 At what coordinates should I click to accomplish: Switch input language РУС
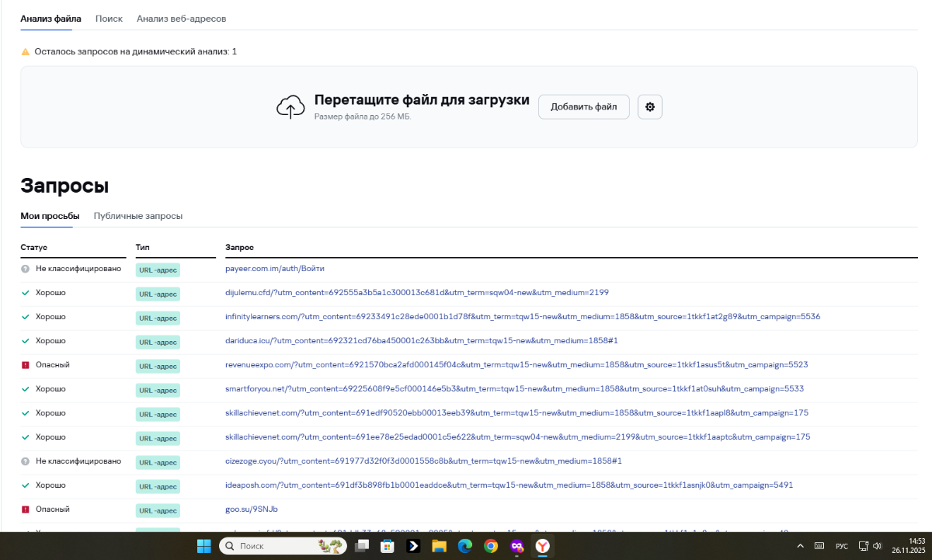[x=842, y=546]
